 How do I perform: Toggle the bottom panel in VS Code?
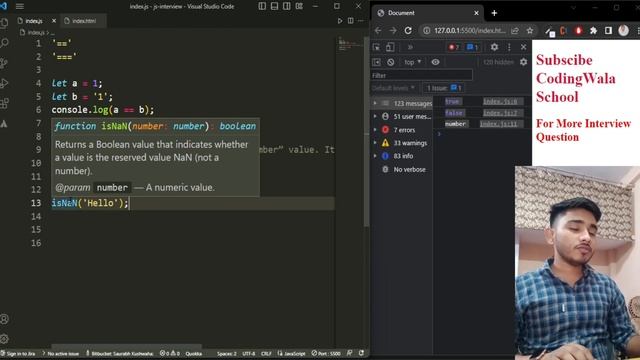click(274, 6)
